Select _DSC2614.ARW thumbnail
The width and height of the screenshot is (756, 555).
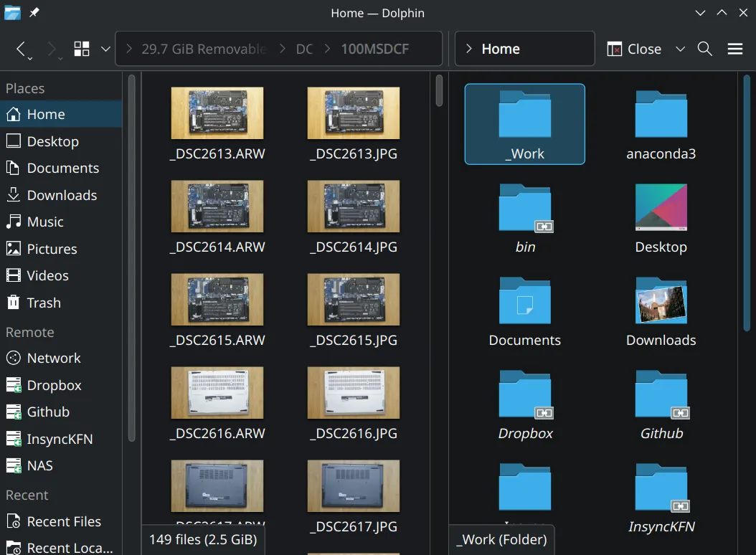[x=217, y=206]
